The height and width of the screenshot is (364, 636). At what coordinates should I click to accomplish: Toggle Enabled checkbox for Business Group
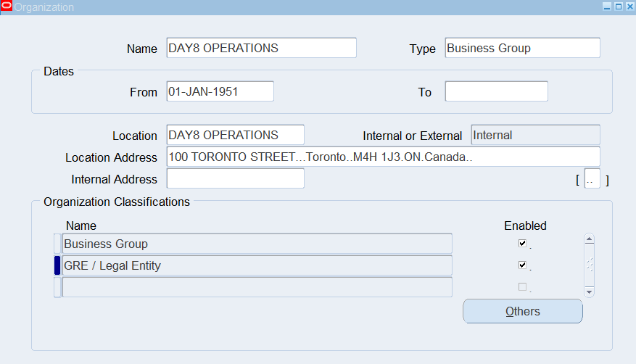coord(522,243)
